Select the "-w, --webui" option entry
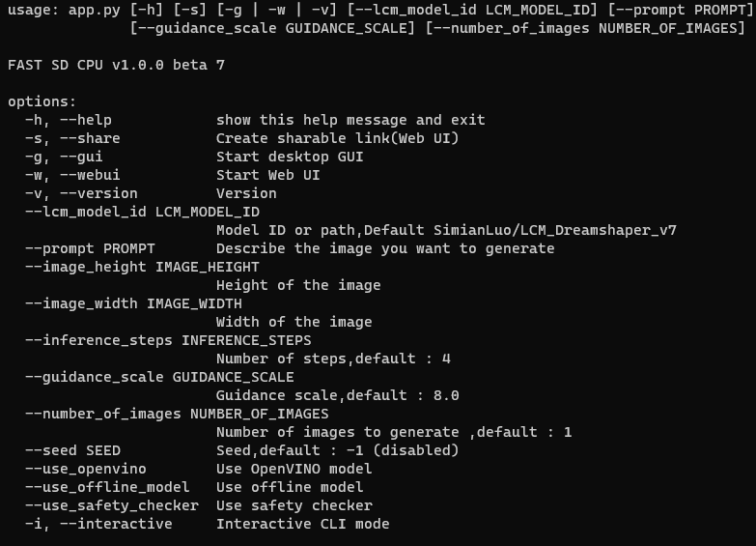This screenshot has width=756, height=546. point(73,175)
